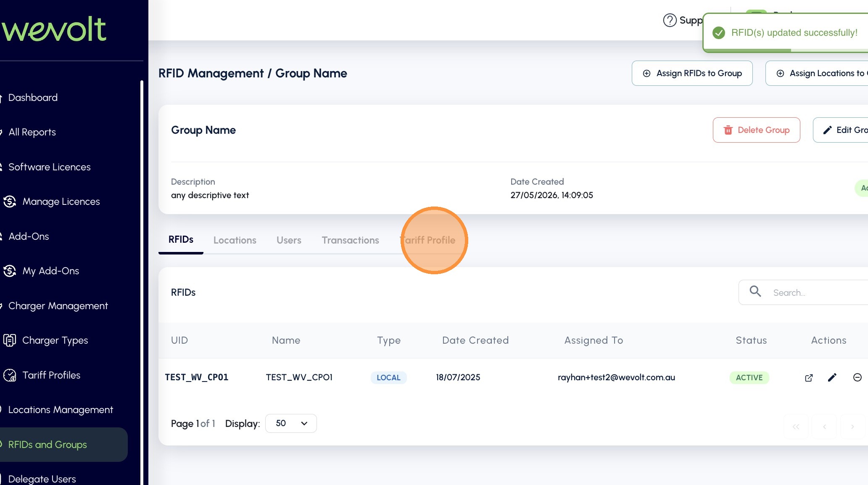Go to next page button
The height and width of the screenshot is (485, 868).
(852, 427)
